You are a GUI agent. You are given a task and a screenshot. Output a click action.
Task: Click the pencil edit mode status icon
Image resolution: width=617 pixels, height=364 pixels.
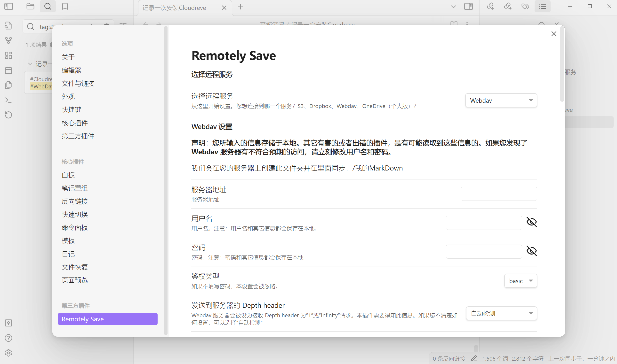474,358
